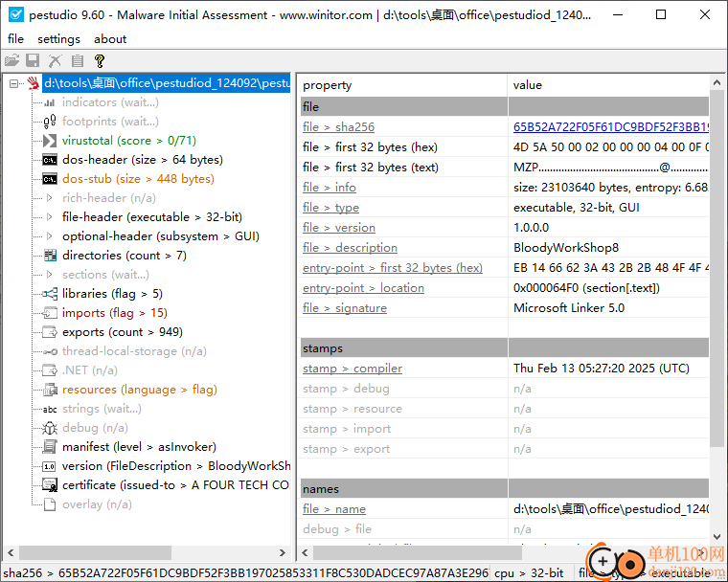Click the cpu > 32-bit status entry
Image resolution: width=728 pixels, height=582 pixels.
(x=529, y=573)
